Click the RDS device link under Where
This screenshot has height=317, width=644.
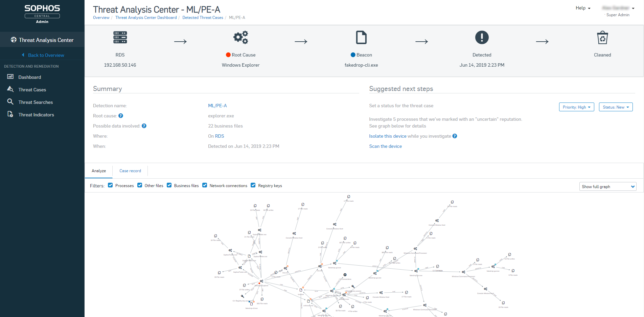[220, 136]
